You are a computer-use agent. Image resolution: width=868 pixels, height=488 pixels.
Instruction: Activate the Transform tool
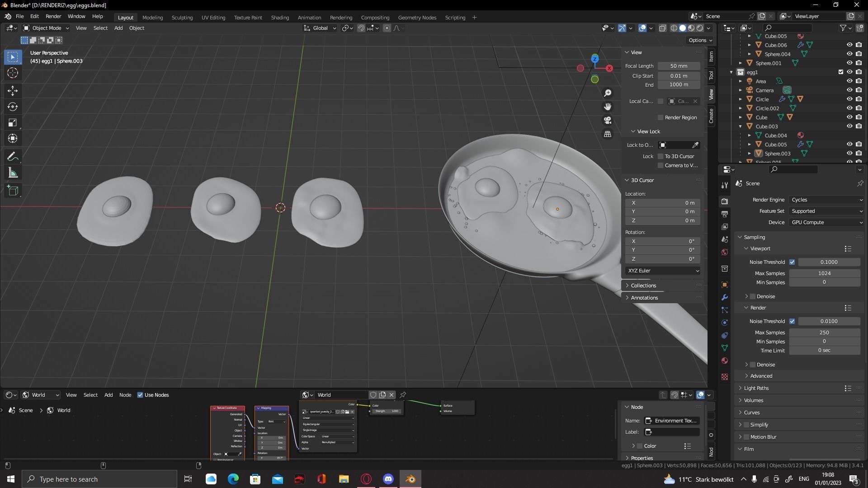tap(13, 138)
